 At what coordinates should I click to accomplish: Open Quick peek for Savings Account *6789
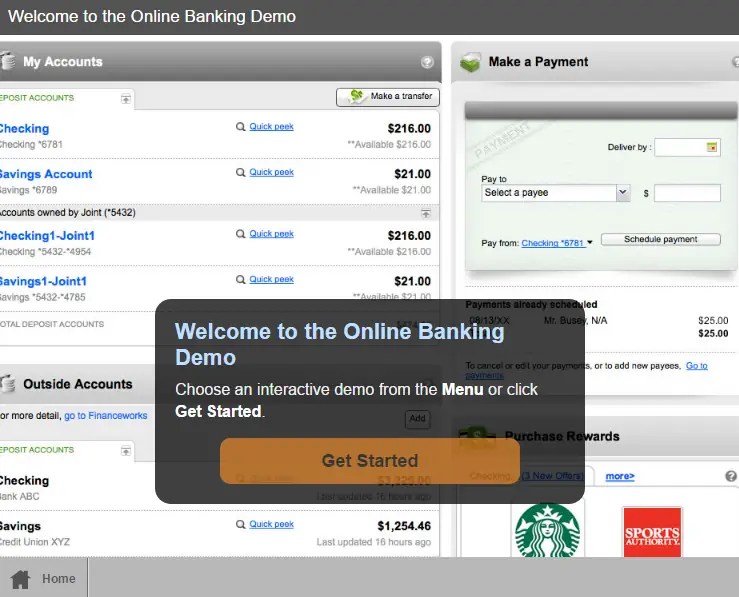[x=271, y=172]
